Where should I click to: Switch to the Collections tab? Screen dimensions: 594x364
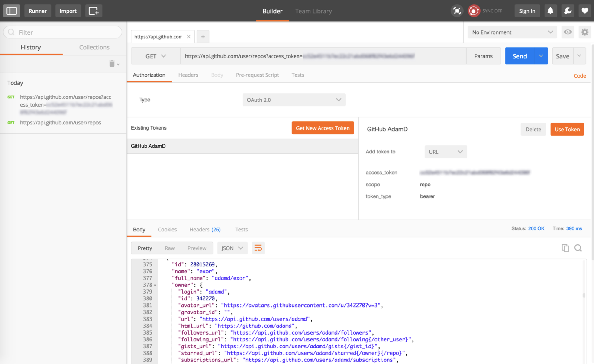[94, 47]
